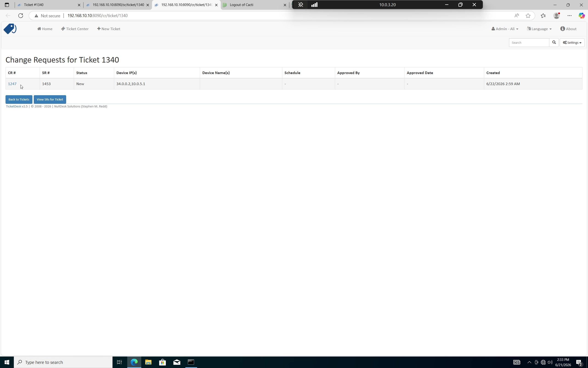Switch to Logout of Cacti tab

pyautogui.click(x=255, y=5)
